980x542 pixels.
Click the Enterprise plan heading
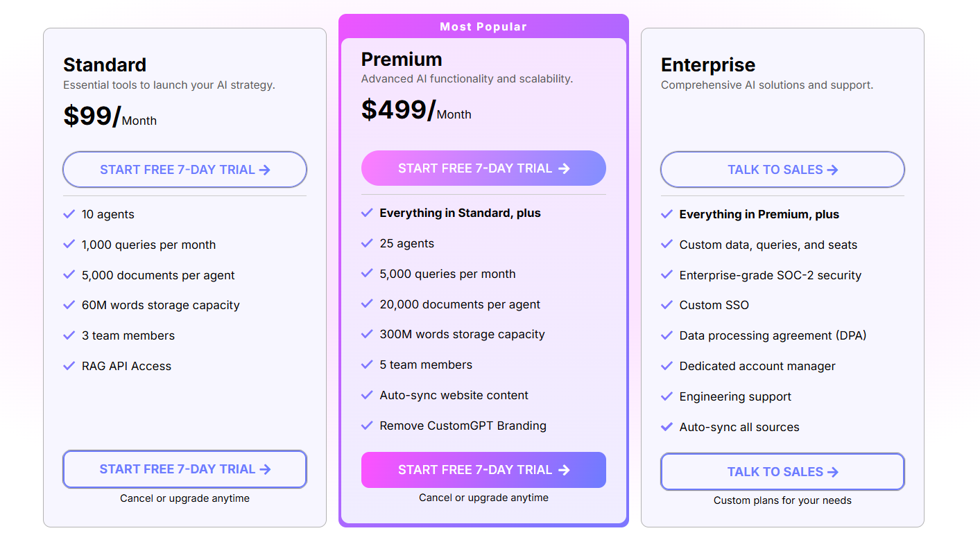pyautogui.click(x=708, y=65)
